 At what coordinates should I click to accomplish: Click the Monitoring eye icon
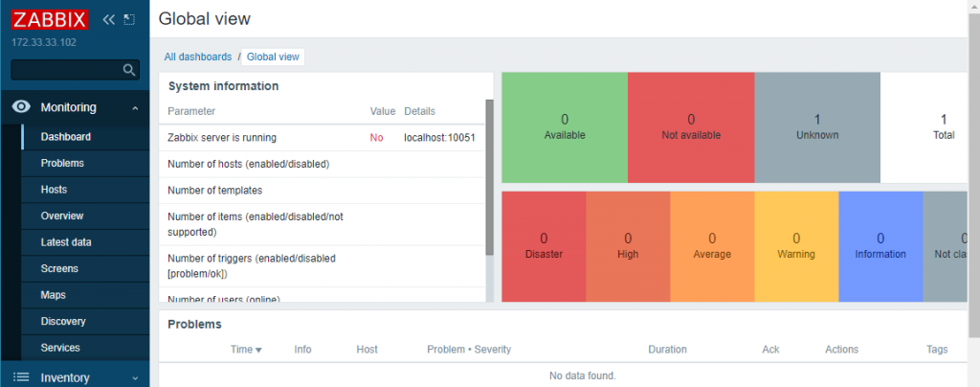(22, 107)
